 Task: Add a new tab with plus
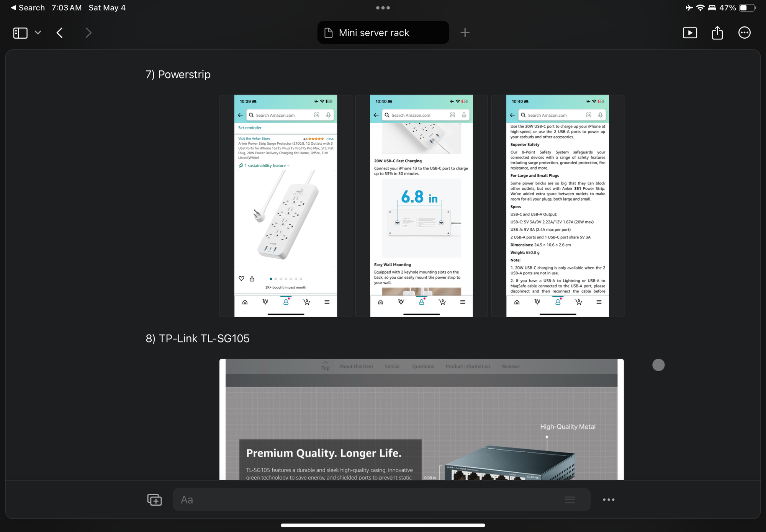coord(465,33)
